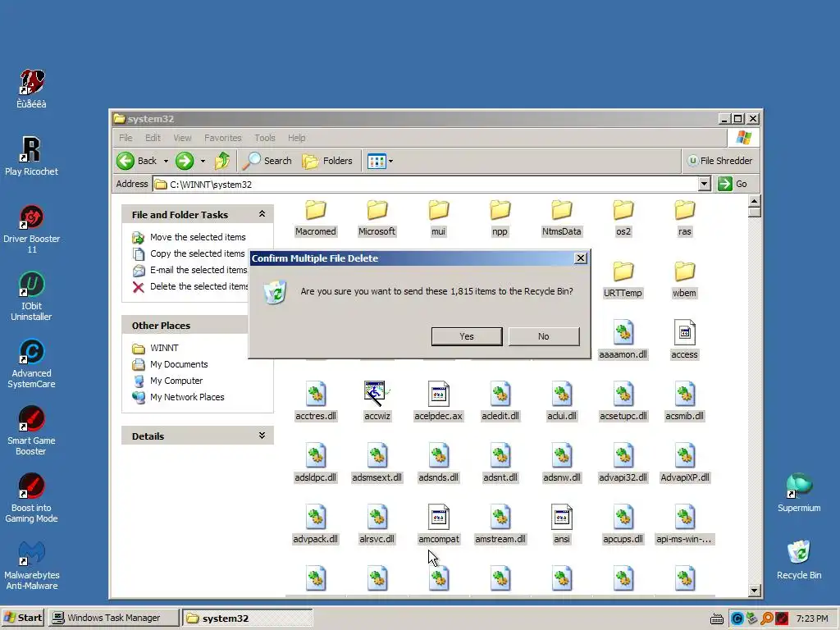Switch to Windows Task Manager taskbar item
The height and width of the screenshot is (630, 840).
[113, 618]
